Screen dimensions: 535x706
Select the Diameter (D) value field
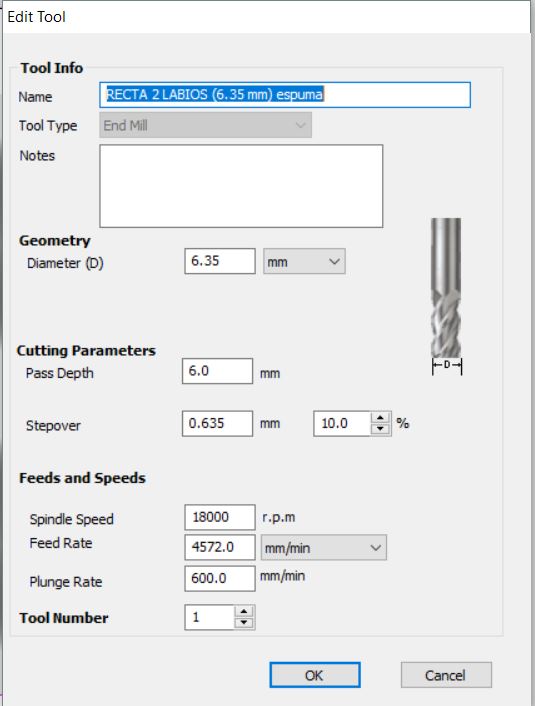pyautogui.click(x=220, y=261)
